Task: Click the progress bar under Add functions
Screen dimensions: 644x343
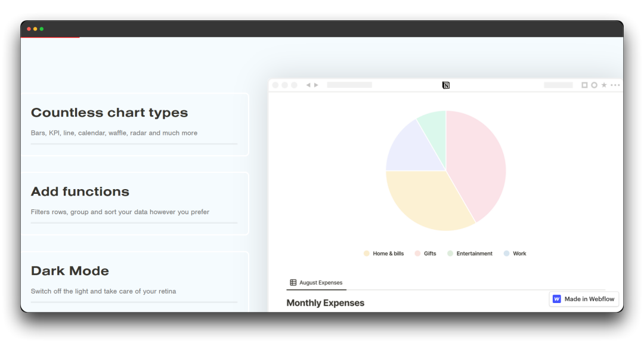Action: pos(134,223)
